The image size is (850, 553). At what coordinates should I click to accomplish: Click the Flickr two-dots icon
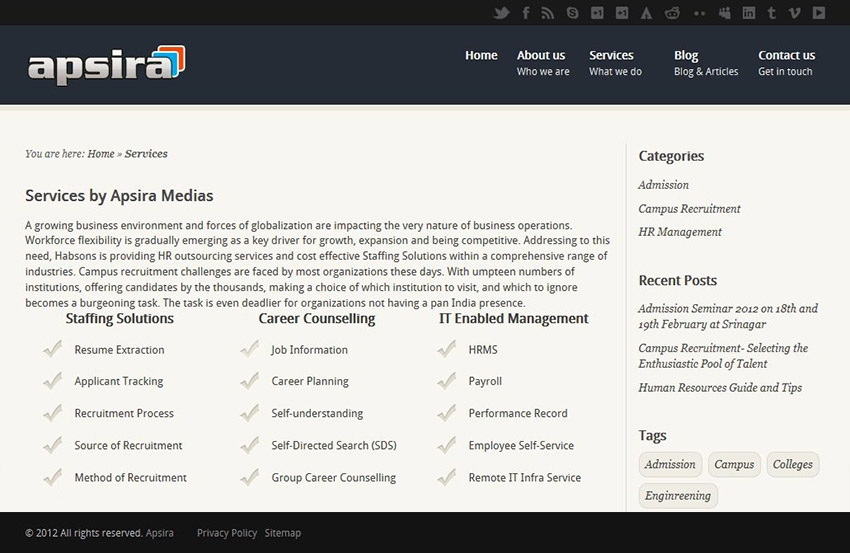coord(699,13)
